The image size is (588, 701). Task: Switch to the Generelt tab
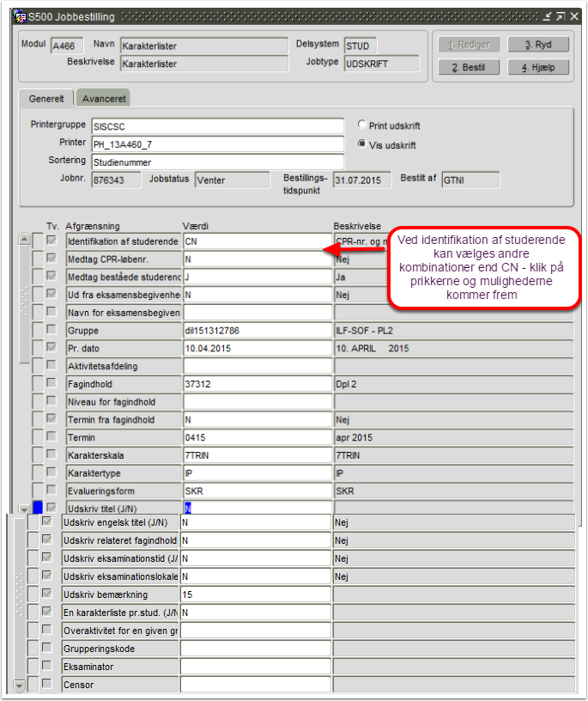(46, 98)
